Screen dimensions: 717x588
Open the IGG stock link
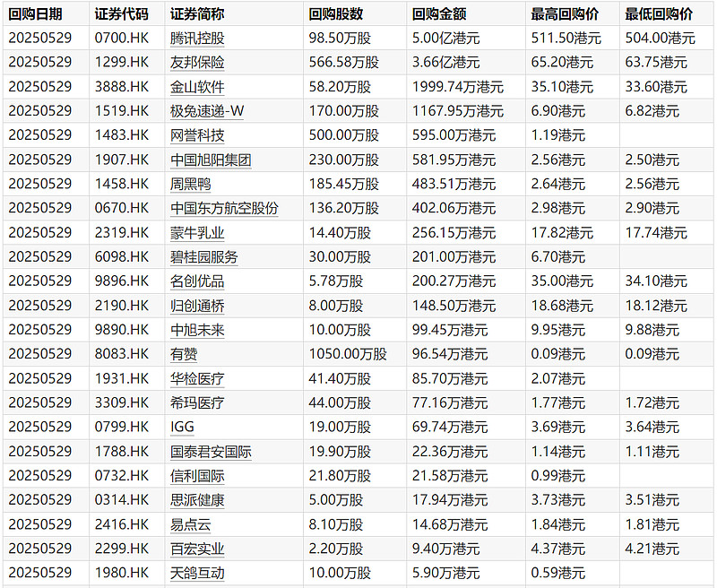click(182, 427)
